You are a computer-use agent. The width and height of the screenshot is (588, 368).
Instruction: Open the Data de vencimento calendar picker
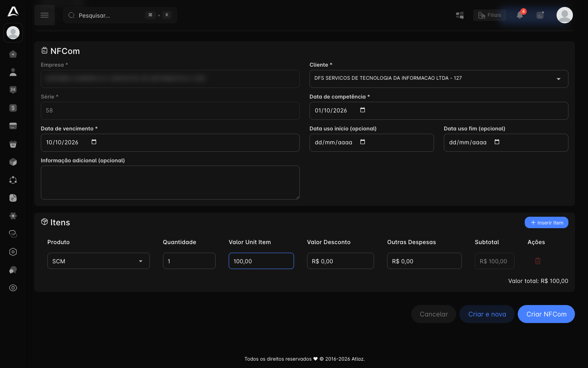(x=94, y=142)
